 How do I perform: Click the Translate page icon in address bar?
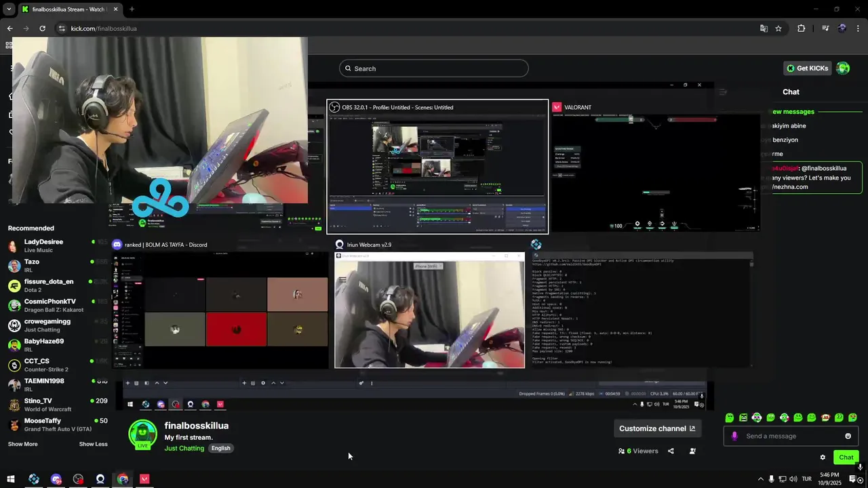(764, 28)
